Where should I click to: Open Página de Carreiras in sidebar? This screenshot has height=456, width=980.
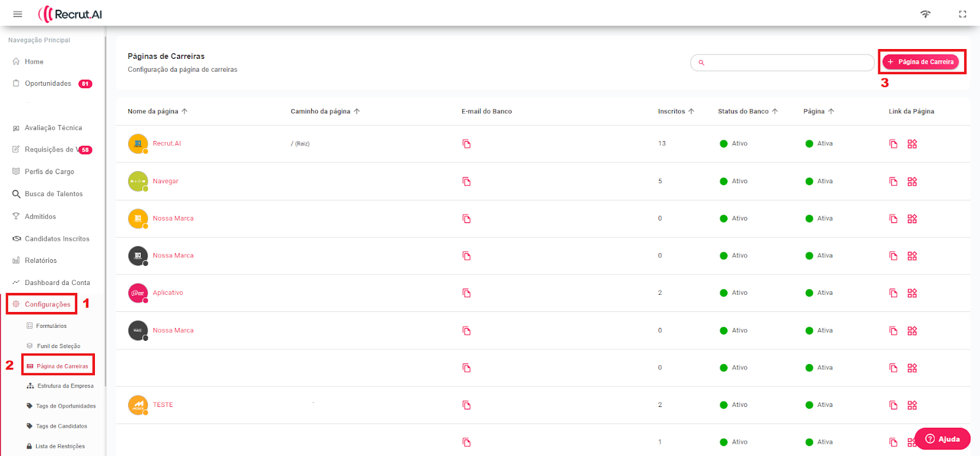(x=62, y=367)
